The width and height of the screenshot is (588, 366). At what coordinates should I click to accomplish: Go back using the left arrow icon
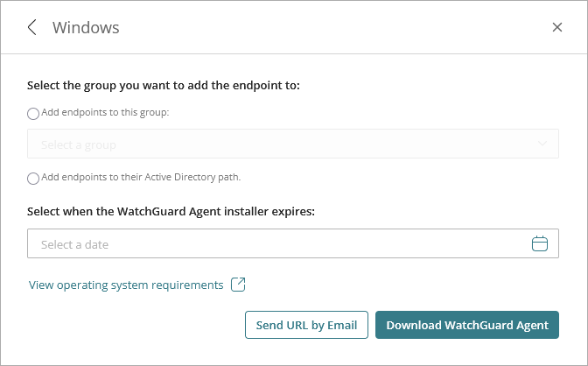click(32, 27)
